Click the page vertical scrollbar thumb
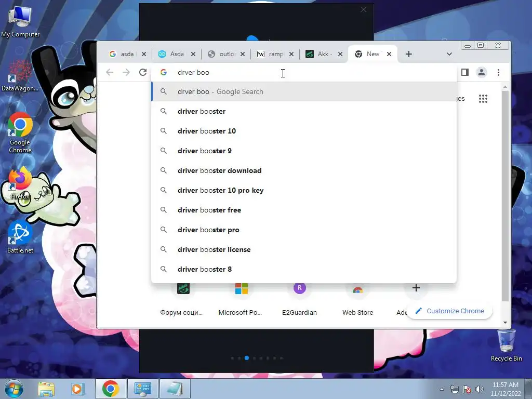 click(505, 196)
